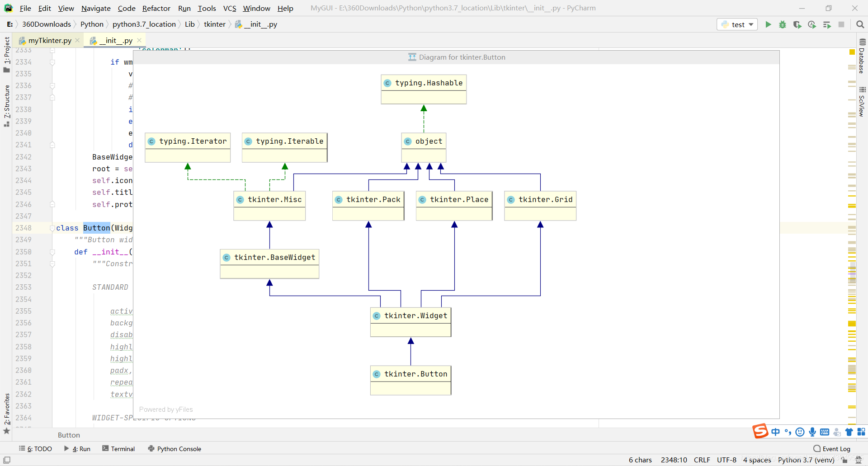The height and width of the screenshot is (466, 868).
Task: Switch Sogou Chinese/English mode
Action: (x=776, y=432)
